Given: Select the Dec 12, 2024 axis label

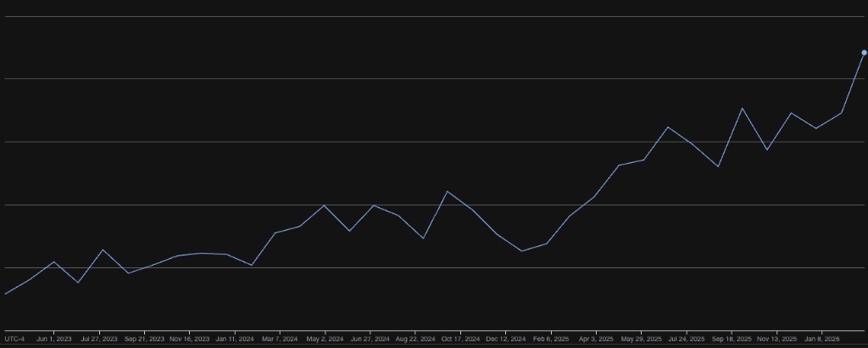Looking at the screenshot, I should click(x=505, y=339).
